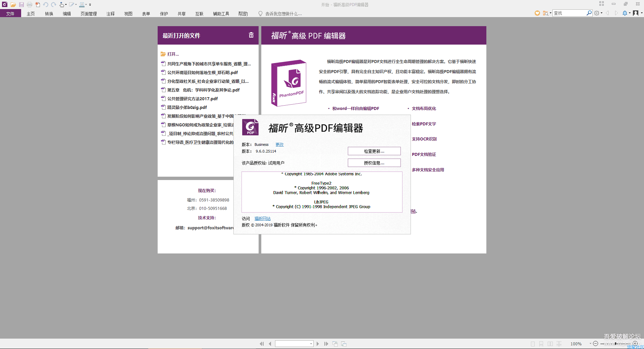
Task: Switch to the 表单 form tab
Action: pos(146,14)
